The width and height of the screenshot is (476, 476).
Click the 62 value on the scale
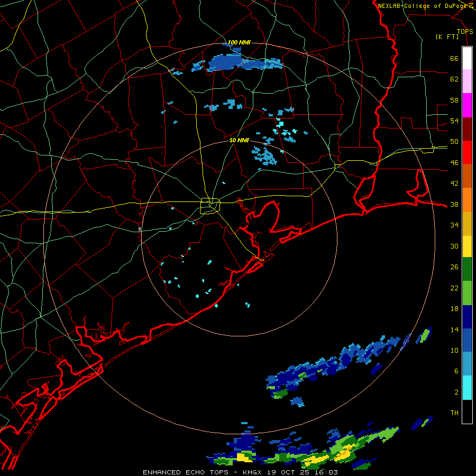click(x=454, y=79)
